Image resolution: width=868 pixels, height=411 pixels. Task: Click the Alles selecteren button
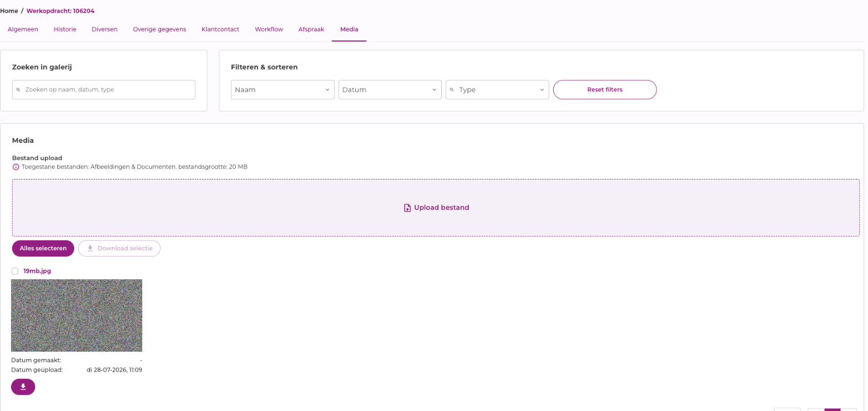(x=43, y=248)
